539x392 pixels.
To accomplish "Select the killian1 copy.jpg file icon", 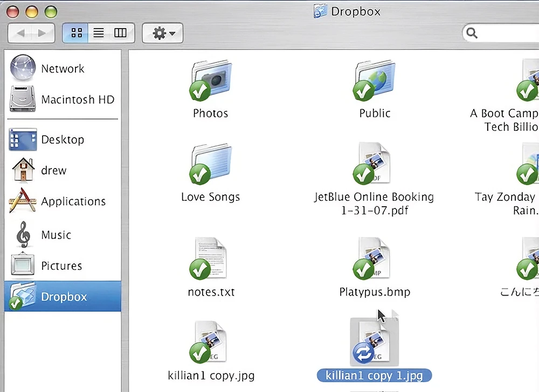I will pos(211,342).
